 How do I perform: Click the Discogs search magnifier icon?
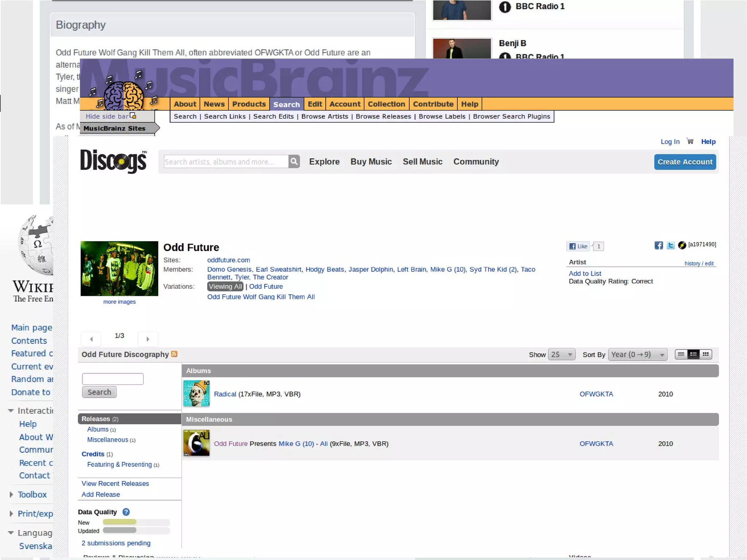(x=294, y=162)
